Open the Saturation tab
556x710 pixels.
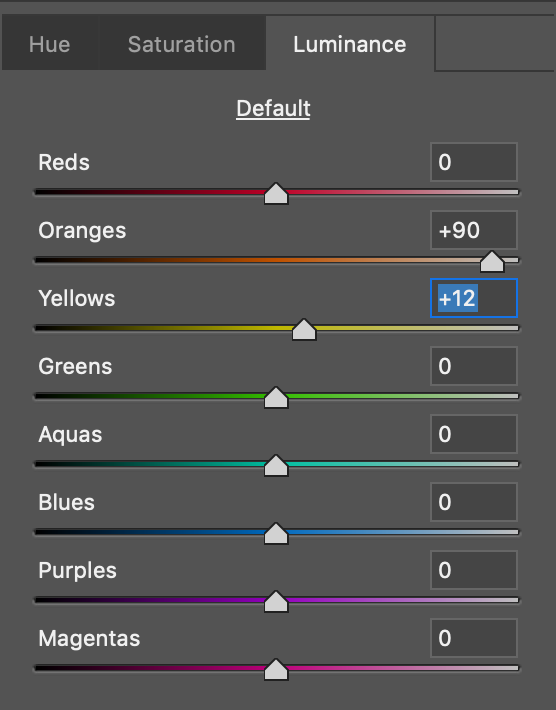click(182, 43)
